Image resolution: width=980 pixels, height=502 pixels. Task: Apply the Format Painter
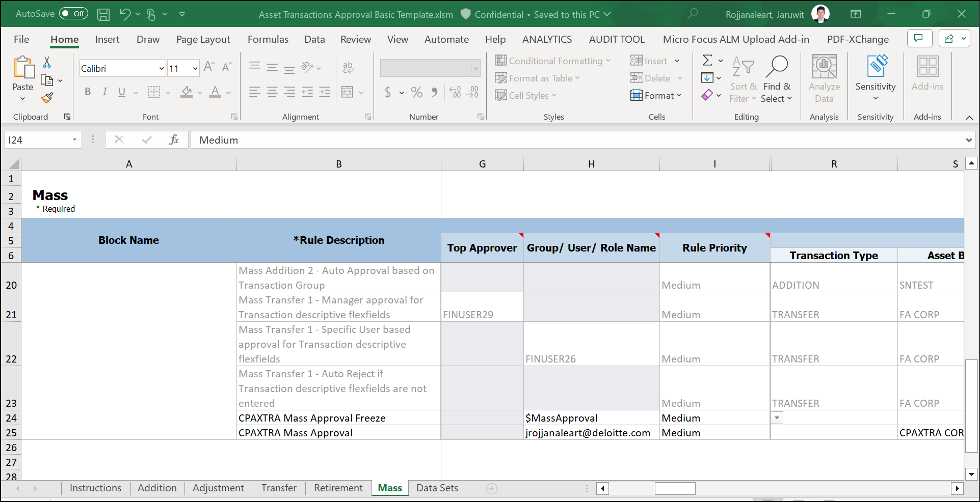pyautogui.click(x=47, y=98)
